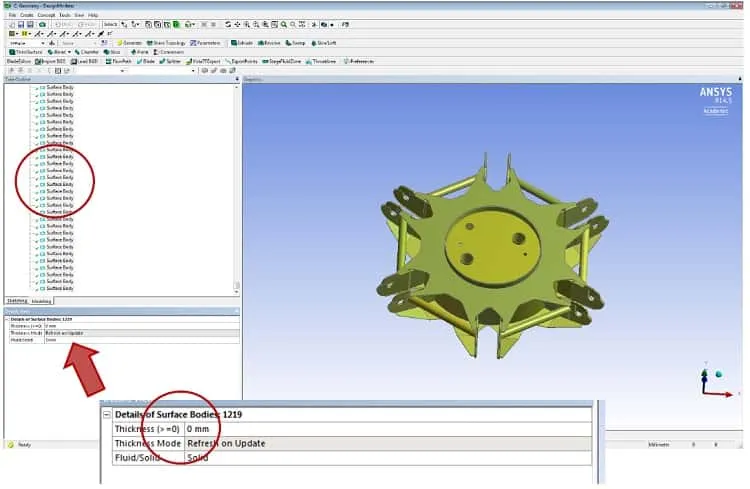Click the red X axis of the triad

[x=720, y=394]
